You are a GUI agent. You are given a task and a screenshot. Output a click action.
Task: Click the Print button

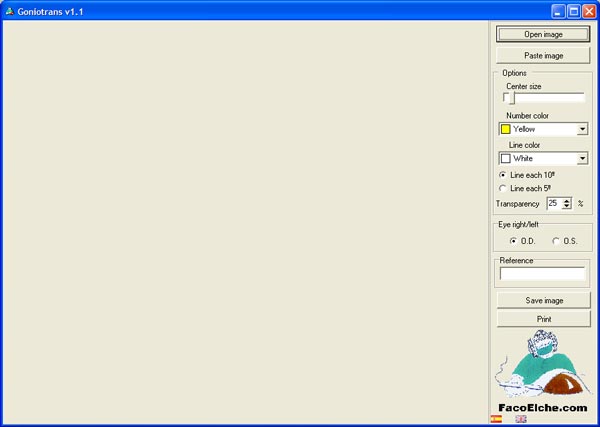pyautogui.click(x=544, y=319)
